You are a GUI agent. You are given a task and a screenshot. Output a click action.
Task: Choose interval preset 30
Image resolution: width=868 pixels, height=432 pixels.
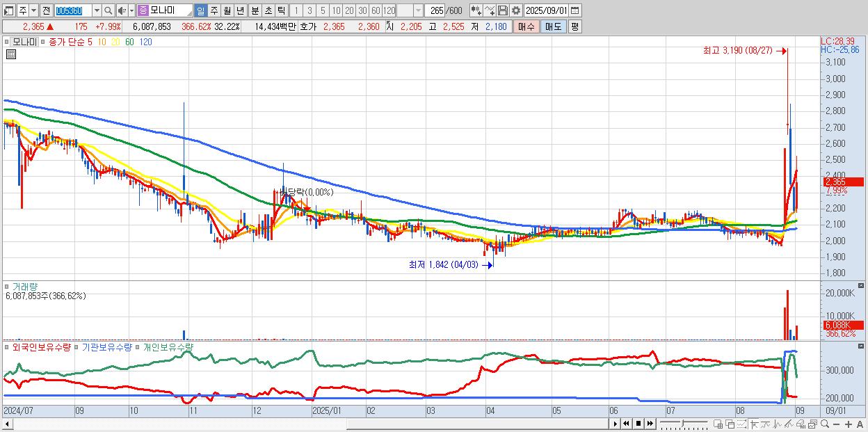[362, 10]
